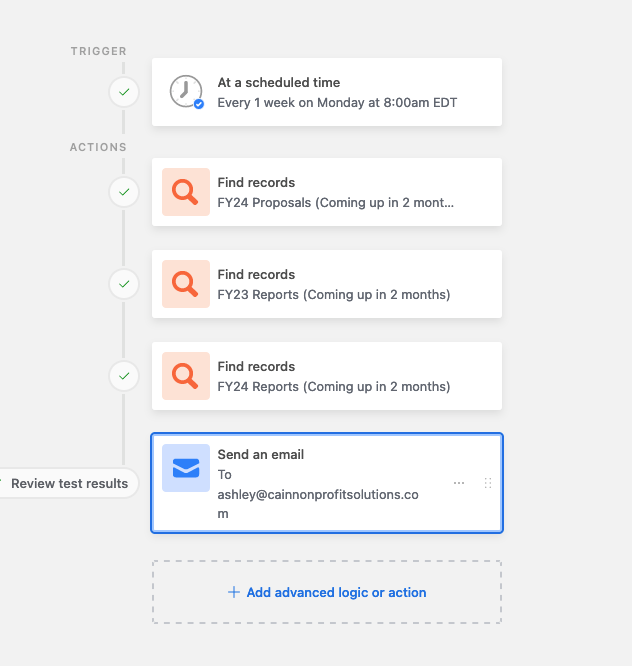Image resolution: width=632 pixels, height=666 pixels.
Task: Select the Send an email action card
Action: click(327, 483)
